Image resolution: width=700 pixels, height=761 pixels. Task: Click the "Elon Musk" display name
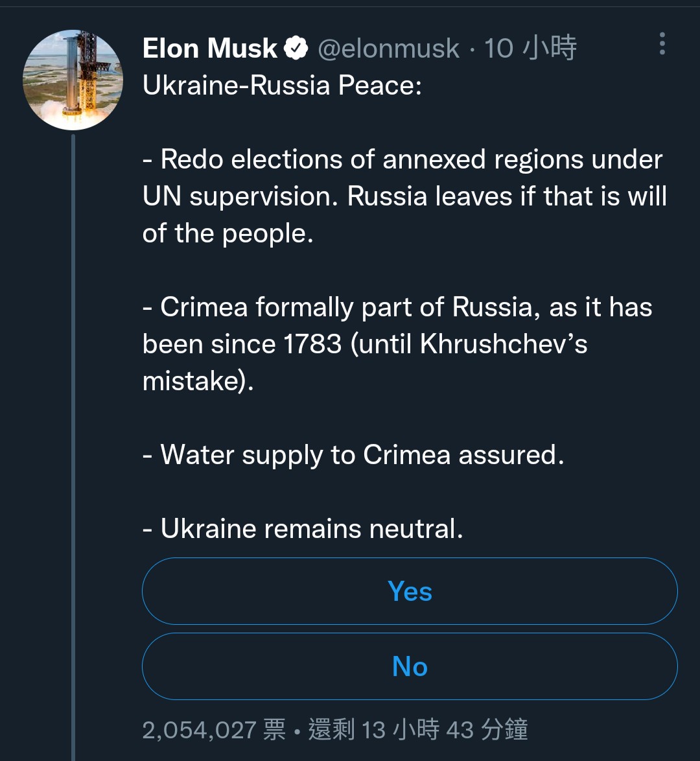pos(210,49)
